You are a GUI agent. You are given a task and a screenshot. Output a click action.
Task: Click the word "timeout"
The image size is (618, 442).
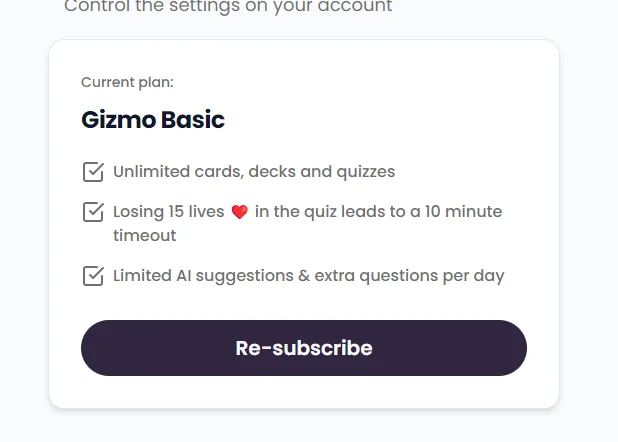[x=145, y=236]
